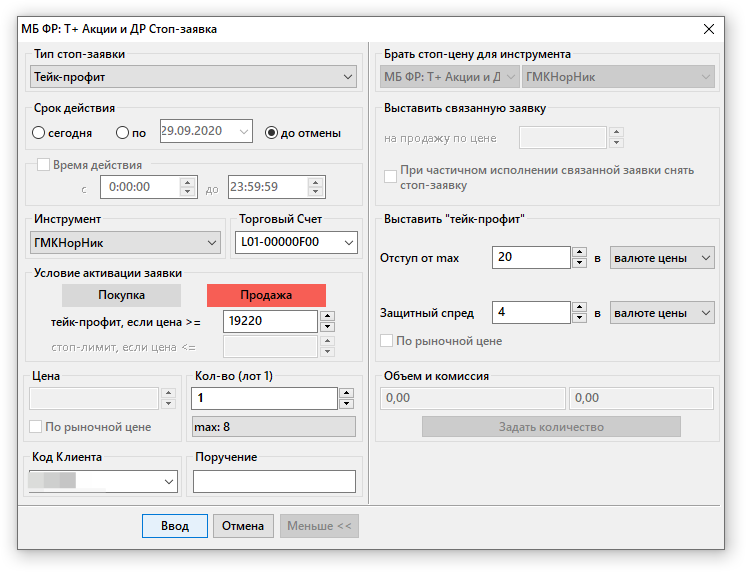The width and height of the screenshot is (746, 572).
Task: Decrease the take-profit price 19220
Action: click(x=327, y=326)
